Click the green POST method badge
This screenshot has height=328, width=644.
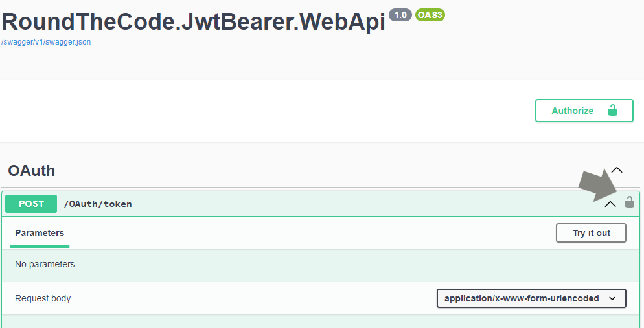(31, 204)
